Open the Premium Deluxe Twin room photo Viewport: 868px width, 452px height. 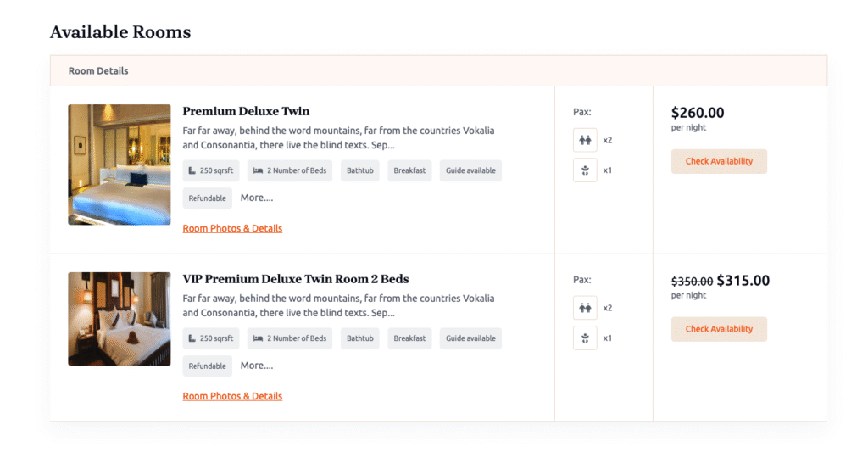[120, 165]
